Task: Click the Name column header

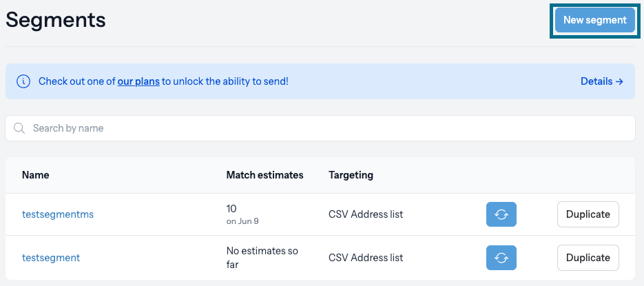Action: click(x=35, y=175)
